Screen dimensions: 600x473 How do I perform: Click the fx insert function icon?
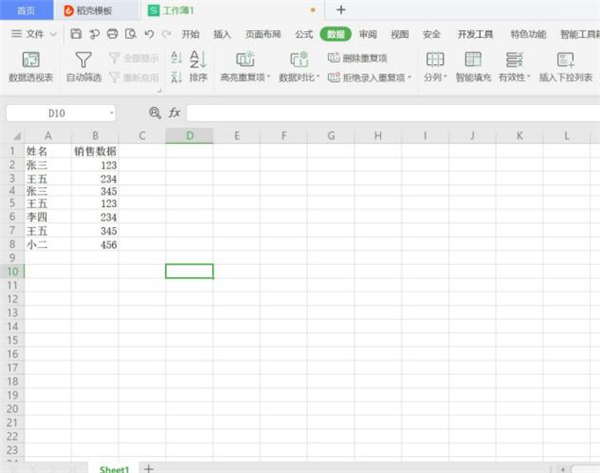coord(174,113)
